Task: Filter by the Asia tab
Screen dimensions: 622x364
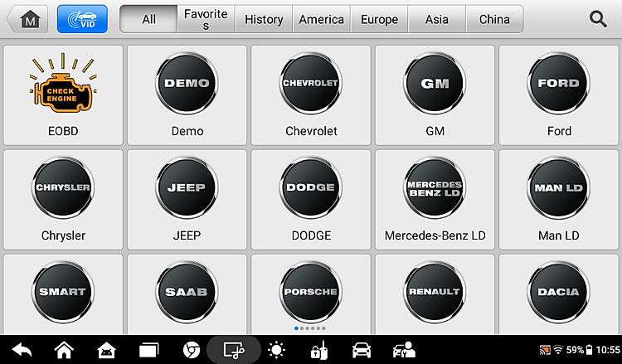Action: (x=437, y=19)
